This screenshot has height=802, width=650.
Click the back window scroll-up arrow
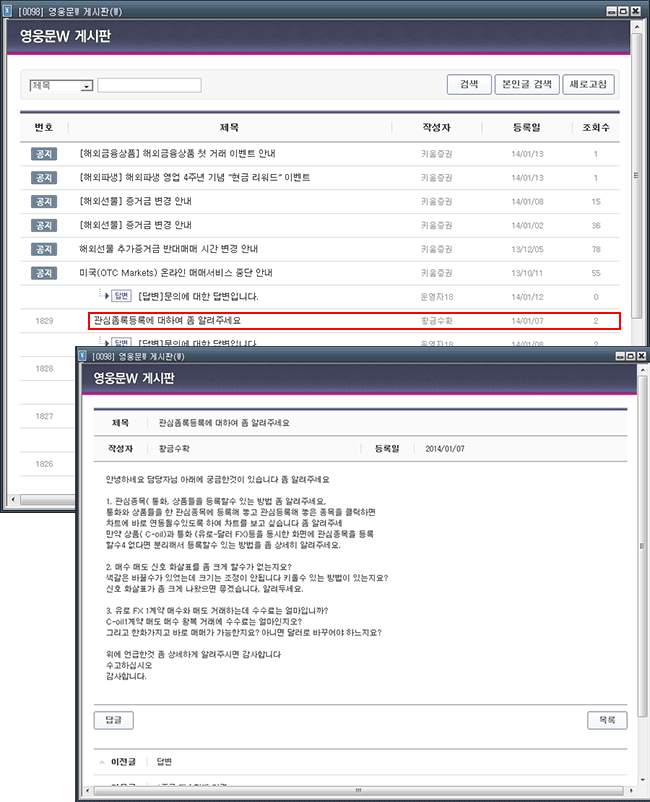click(x=637, y=26)
